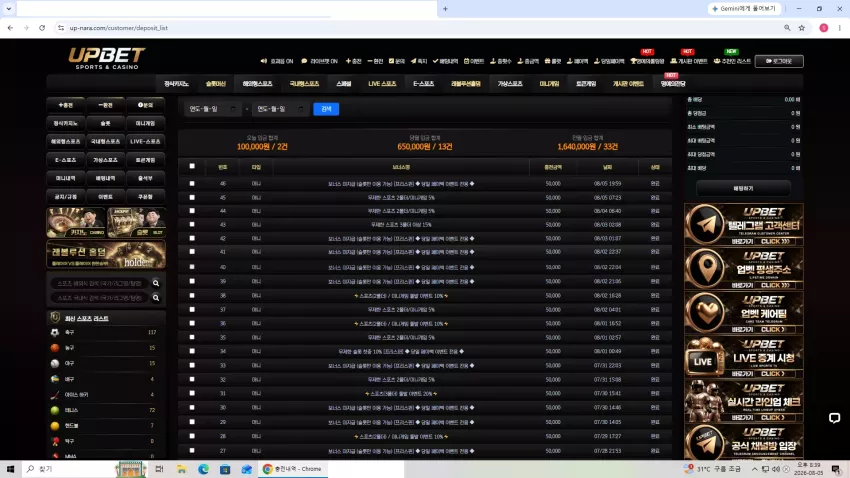Screen dimensions: 850x478
Task: Open 가상스포츠 in top navigation
Action: click(510, 84)
